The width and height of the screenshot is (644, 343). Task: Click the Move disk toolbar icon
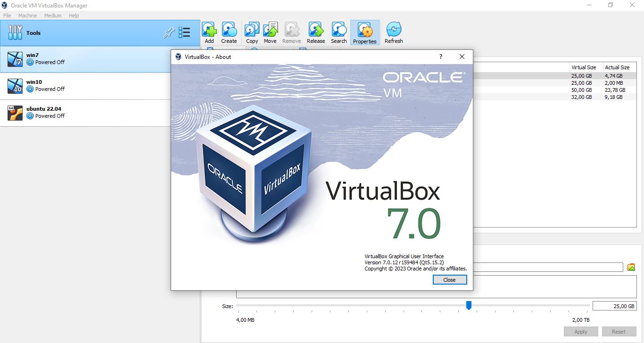[270, 33]
